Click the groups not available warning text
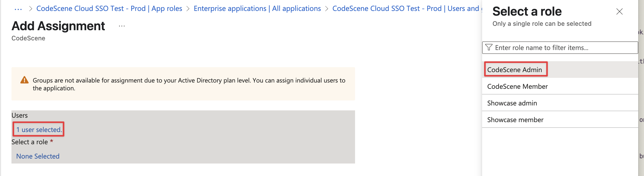Viewport: 644px width, 176px height. [x=189, y=84]
